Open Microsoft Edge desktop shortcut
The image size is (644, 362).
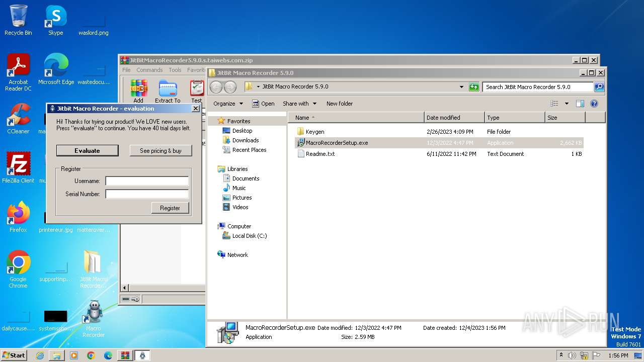(56, 69)
